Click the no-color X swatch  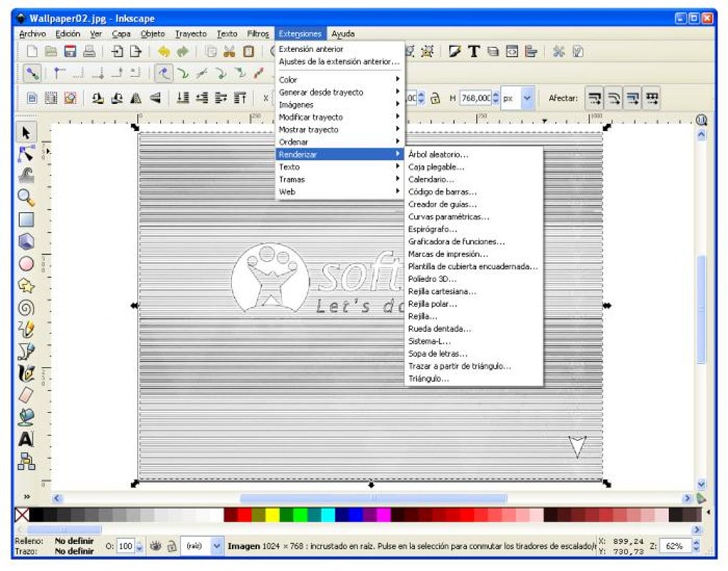pyautogui.click(x=22, y=515)
